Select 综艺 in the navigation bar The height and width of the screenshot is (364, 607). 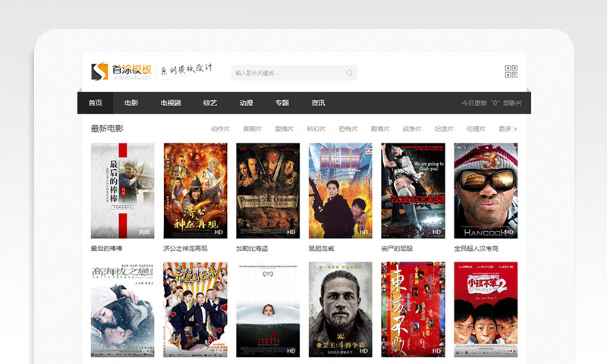(210, 103)
